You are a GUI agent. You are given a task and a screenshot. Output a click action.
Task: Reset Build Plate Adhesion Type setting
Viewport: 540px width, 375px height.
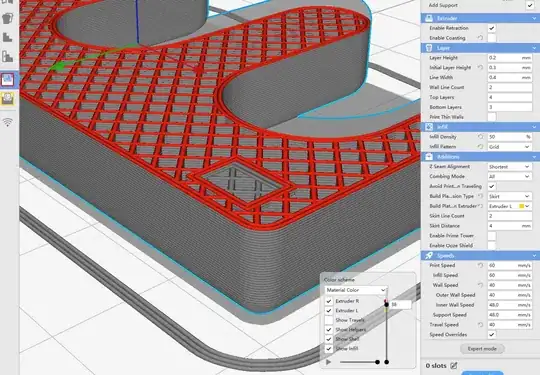pos(480,196)
